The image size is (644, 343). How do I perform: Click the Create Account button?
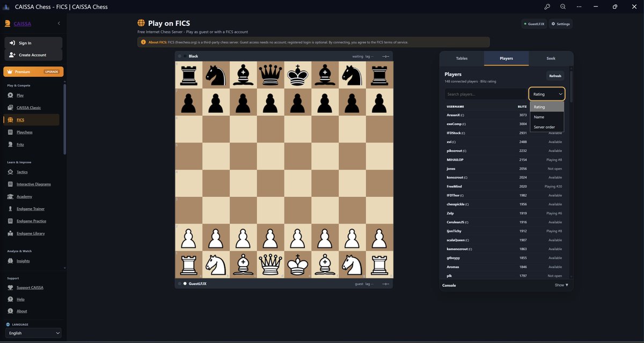click(x=33, y=55)
